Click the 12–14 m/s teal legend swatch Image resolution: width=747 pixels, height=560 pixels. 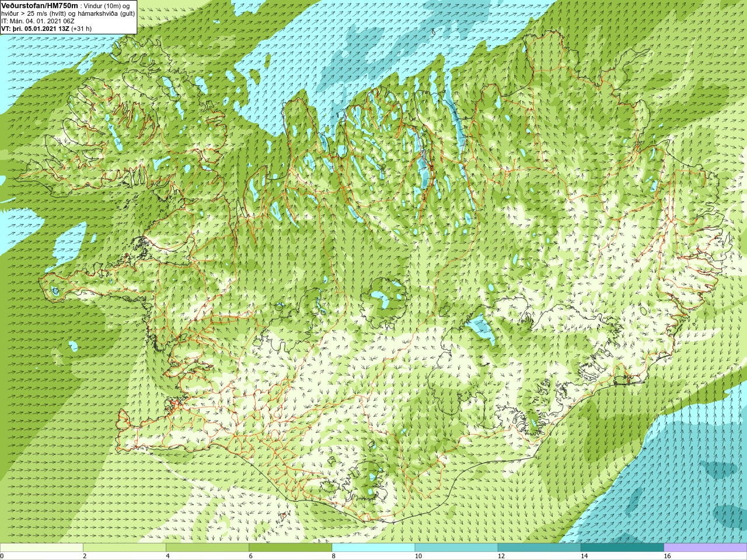coord(539,548)
